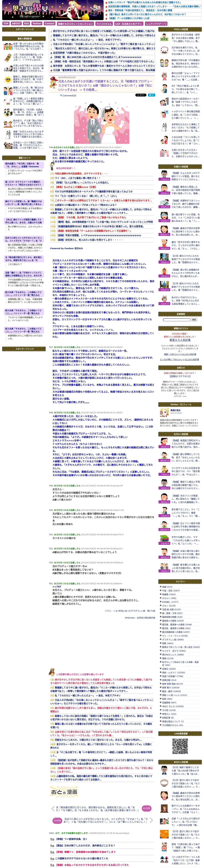Open article title 兄友人AとBが3か月違いで結婚
The height and width of the screenshot is (868, 204).
click(105, 86)
